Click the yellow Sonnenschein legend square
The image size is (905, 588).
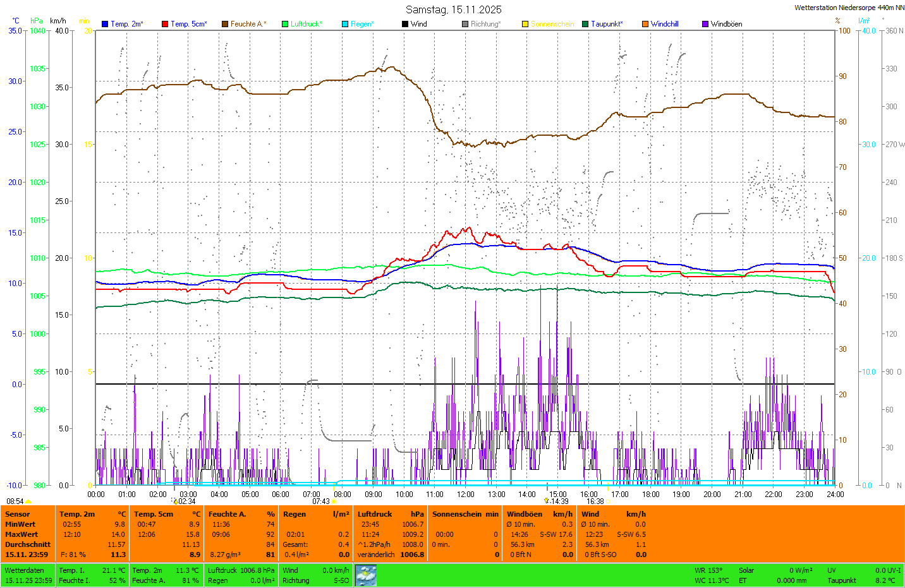[x=525, y=24]
